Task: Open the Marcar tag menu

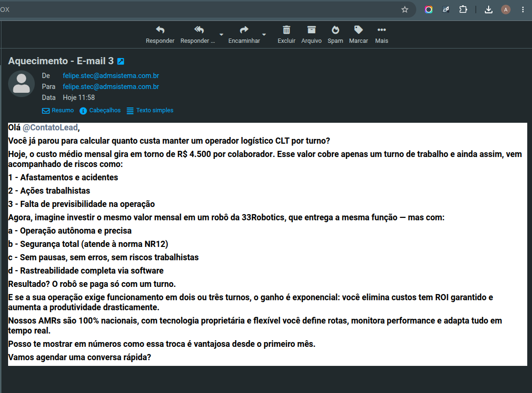Action: coord(358,35)
